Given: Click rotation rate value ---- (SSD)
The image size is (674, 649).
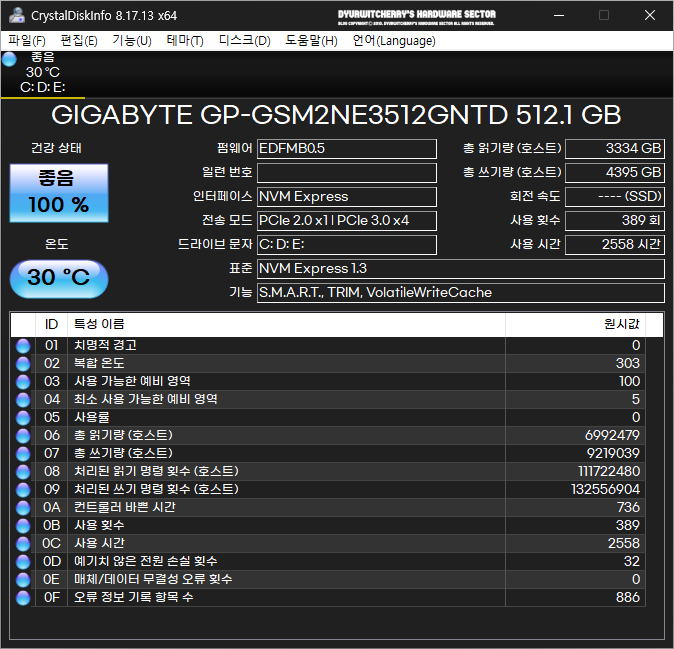Looking at the screenshot, I should 615,197.
